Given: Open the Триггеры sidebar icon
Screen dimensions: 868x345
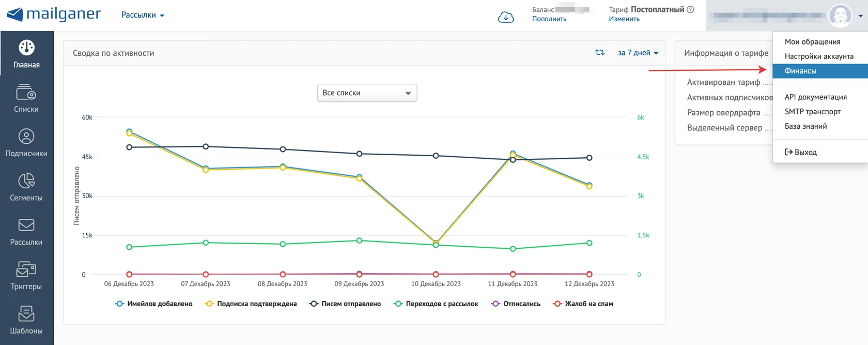Looking at the screenshot, I should point(26,269).
